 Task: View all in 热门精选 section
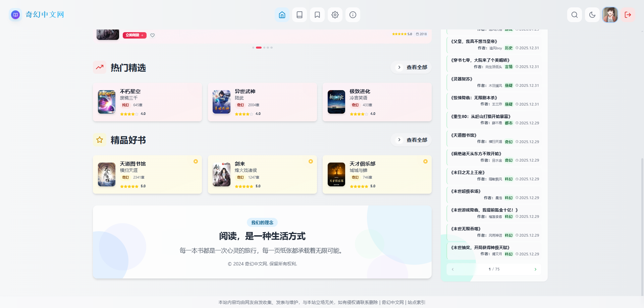(x=411, y=67)
